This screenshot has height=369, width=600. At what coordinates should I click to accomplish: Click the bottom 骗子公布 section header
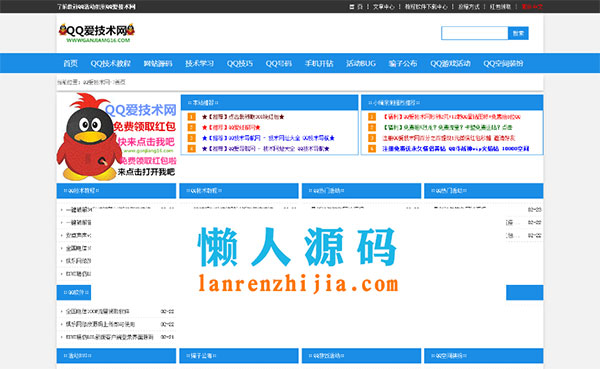(x=239, y=356)
